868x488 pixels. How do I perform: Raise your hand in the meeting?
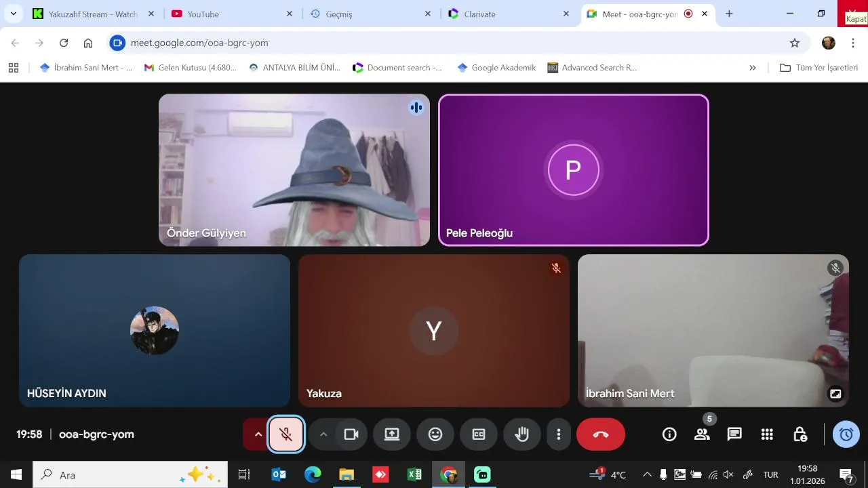pos(521,434)
